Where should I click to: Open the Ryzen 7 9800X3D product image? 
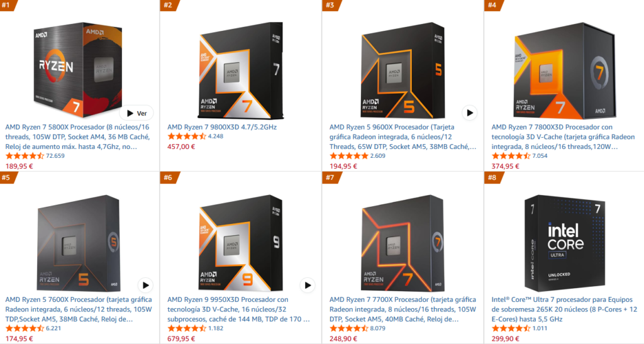click(x=241, y=70)
